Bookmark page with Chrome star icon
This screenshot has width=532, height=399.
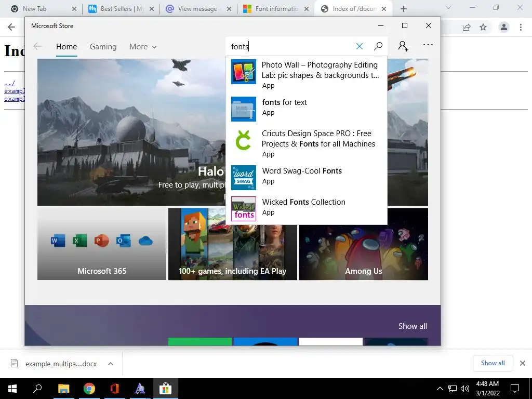(x=483, y=27)
